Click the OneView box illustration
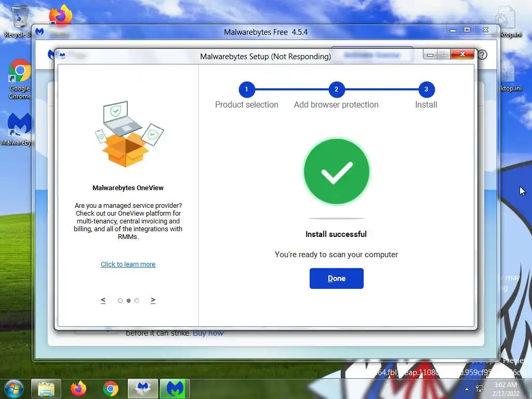The image size is (532, 399). click(129, 134)
